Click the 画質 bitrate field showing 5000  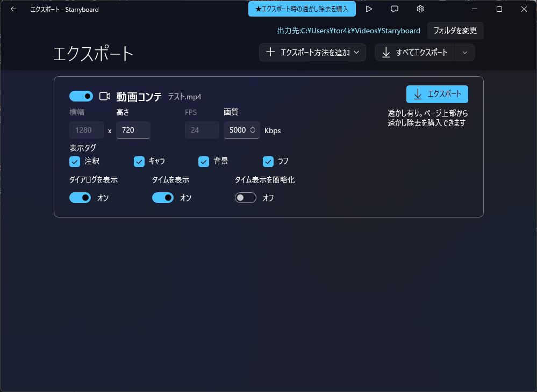click(241, 130)
